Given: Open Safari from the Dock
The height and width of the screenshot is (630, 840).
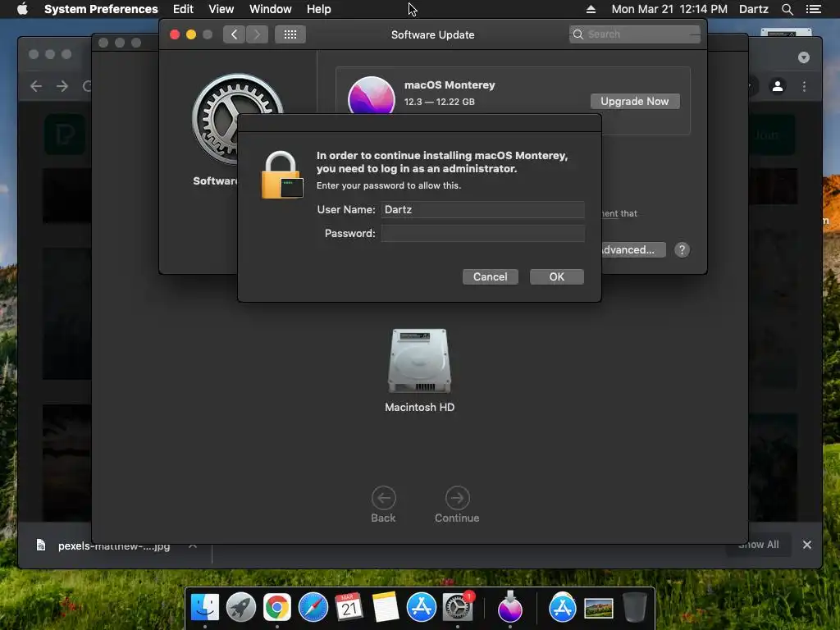Looking at the screenshot, I should (313, 607).
